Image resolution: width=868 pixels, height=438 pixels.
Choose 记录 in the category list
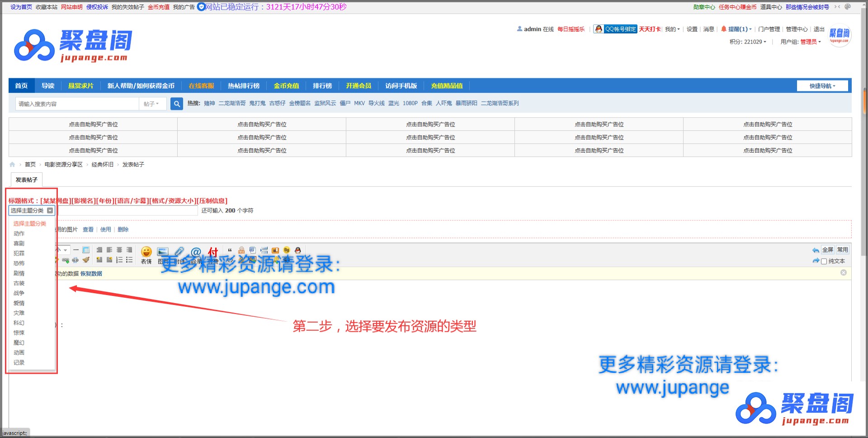(19, 362)
